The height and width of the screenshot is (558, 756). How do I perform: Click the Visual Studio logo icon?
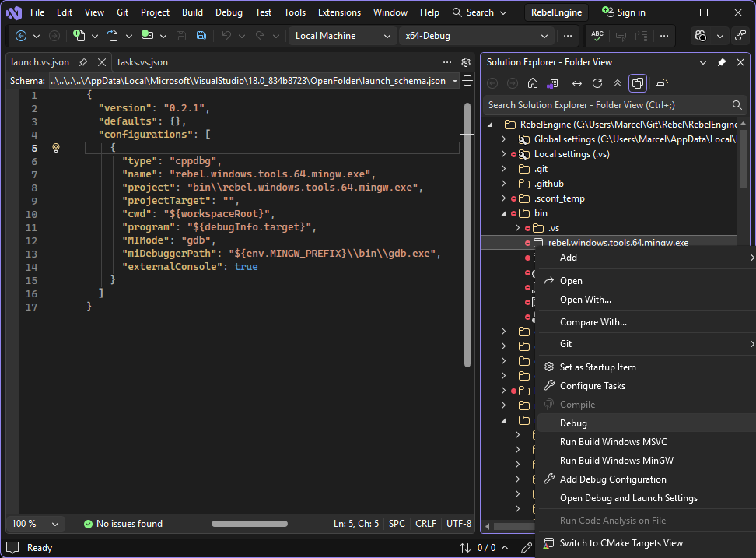[x=14, y=12]
